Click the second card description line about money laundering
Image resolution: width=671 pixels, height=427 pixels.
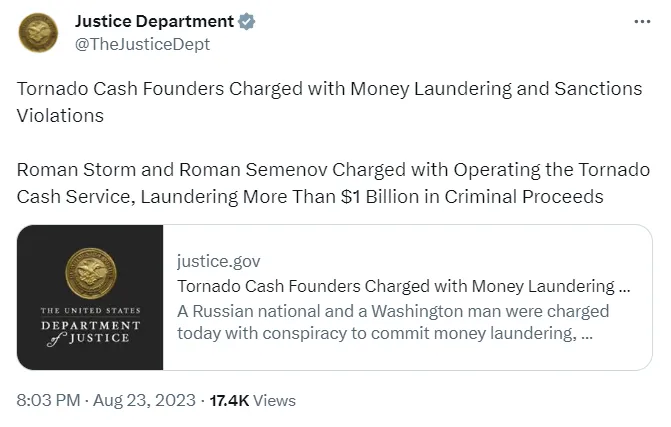[385, 333]
